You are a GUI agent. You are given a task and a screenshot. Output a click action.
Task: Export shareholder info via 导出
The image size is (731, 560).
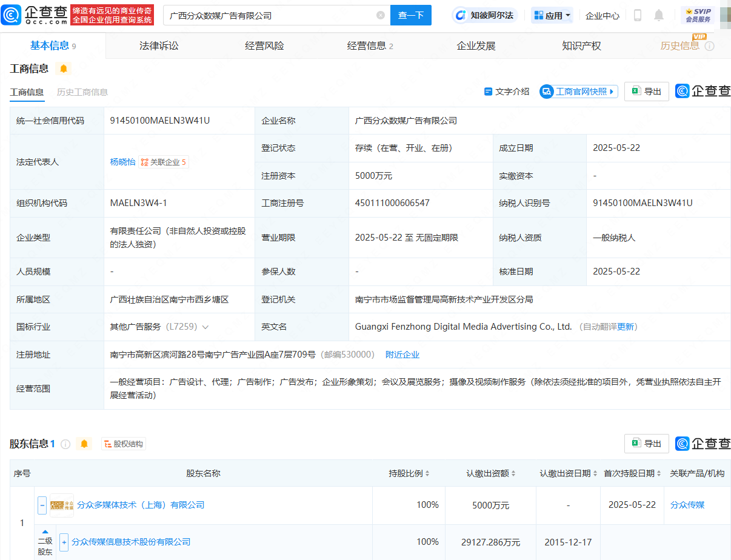pyautogui.click(x=647, y=444)
